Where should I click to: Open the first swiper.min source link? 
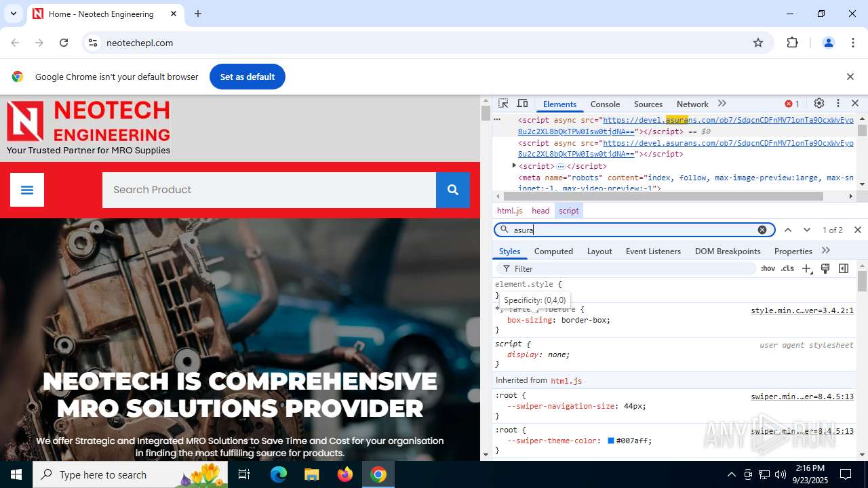(802, 396)
